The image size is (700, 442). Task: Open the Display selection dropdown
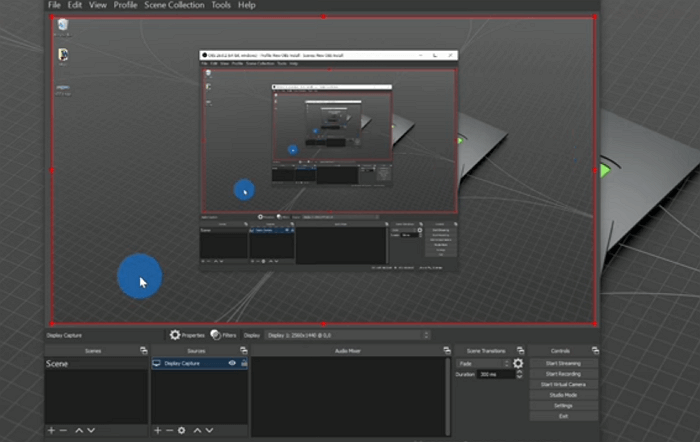[346, 336]
